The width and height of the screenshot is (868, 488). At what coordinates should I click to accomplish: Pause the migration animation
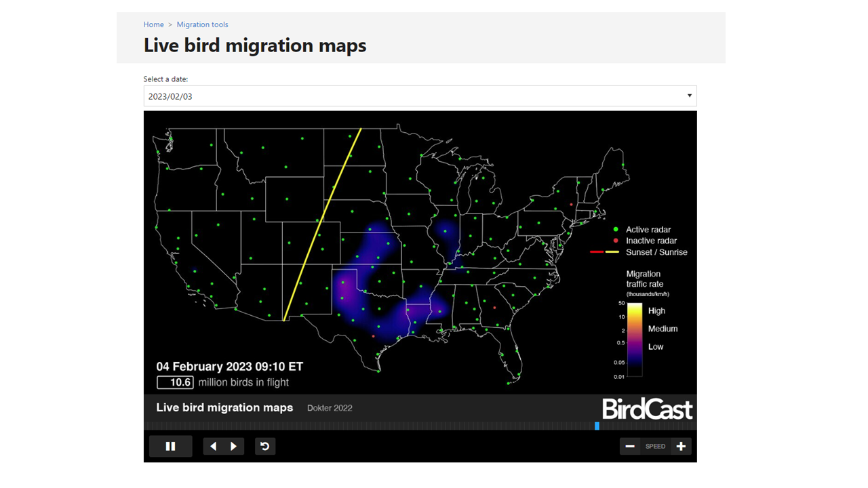point(170,446)
